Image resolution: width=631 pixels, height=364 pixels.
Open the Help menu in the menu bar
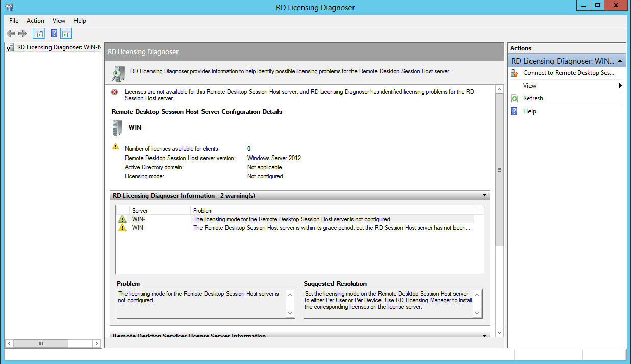point(80,21)
